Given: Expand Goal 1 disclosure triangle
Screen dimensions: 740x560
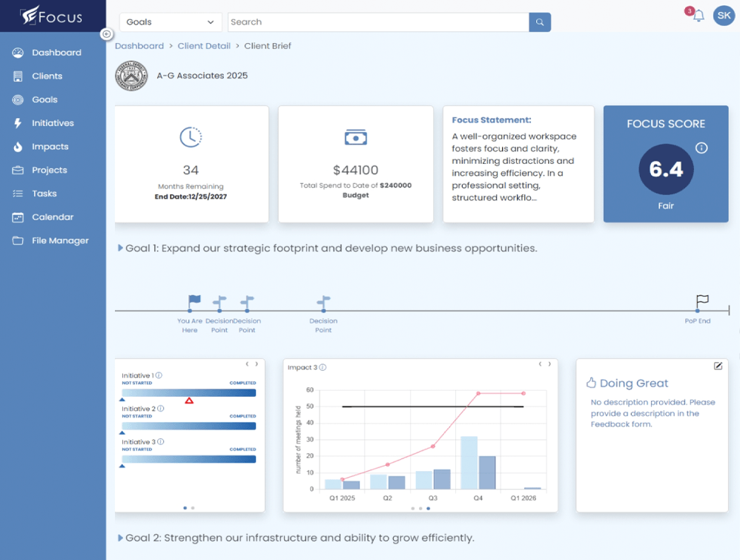Looking at the screenshot, I should (119, 248).
